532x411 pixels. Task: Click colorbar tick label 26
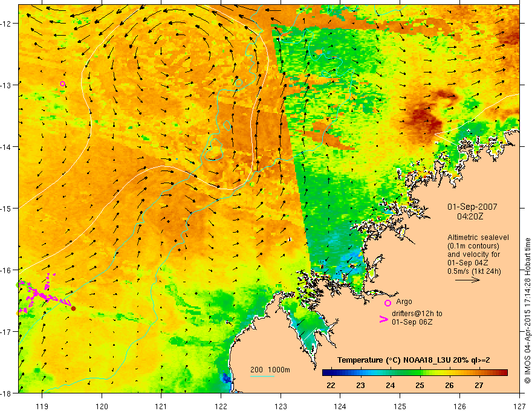pos(449,385)
